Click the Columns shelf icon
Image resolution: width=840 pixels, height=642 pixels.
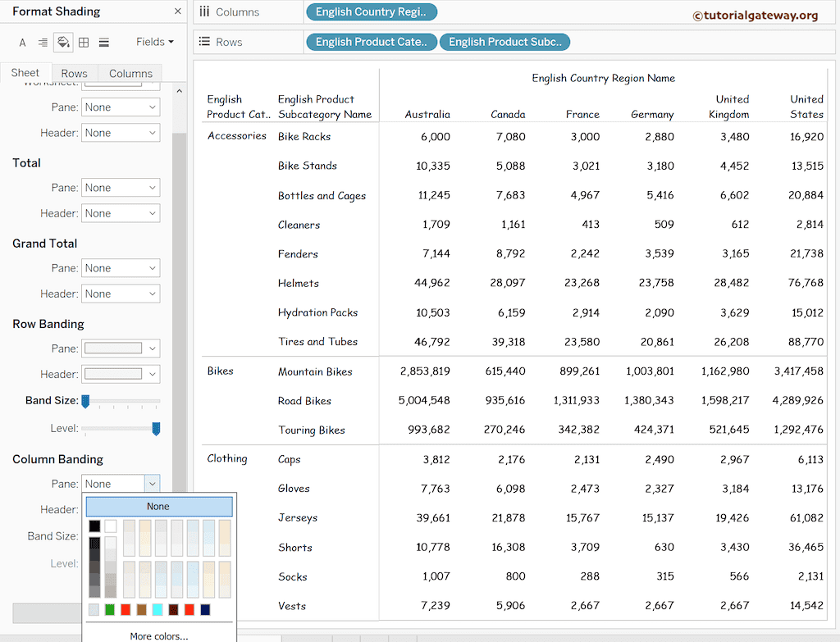tap(203, 12)
